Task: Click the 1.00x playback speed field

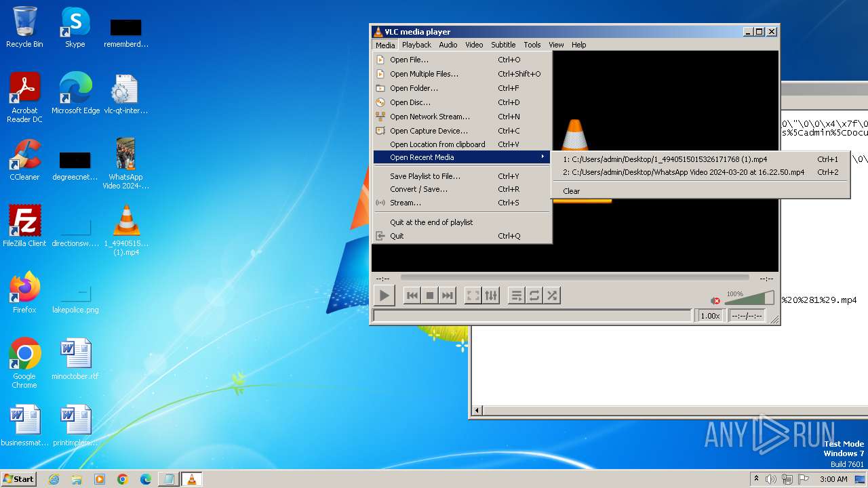Action: (x=710, y=316)
